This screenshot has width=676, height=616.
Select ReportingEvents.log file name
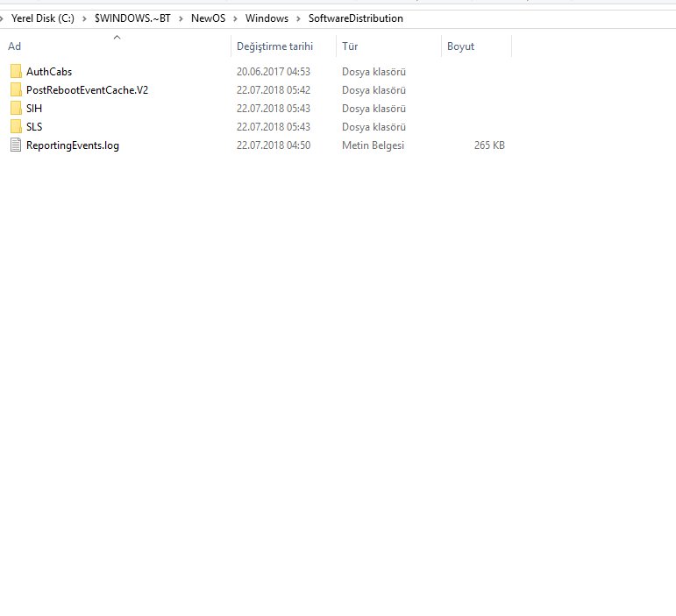[x=73, y=145]
